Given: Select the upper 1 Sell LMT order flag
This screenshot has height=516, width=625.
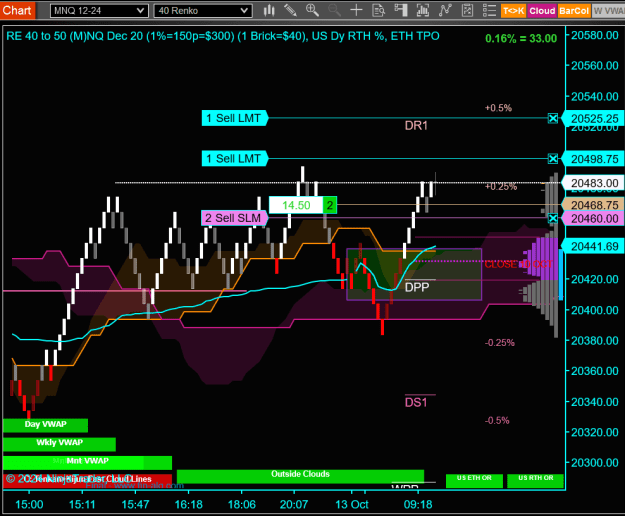Looking at the screenshot, I should (x=234, y=118).
